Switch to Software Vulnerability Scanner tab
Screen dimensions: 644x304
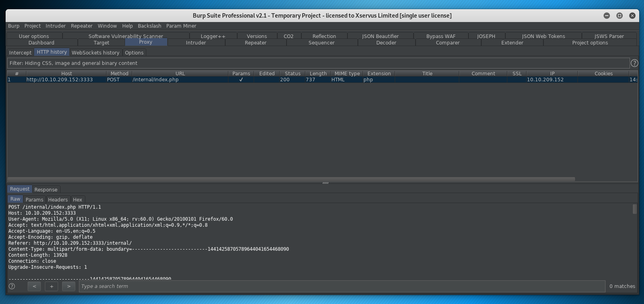click(126, 36)
